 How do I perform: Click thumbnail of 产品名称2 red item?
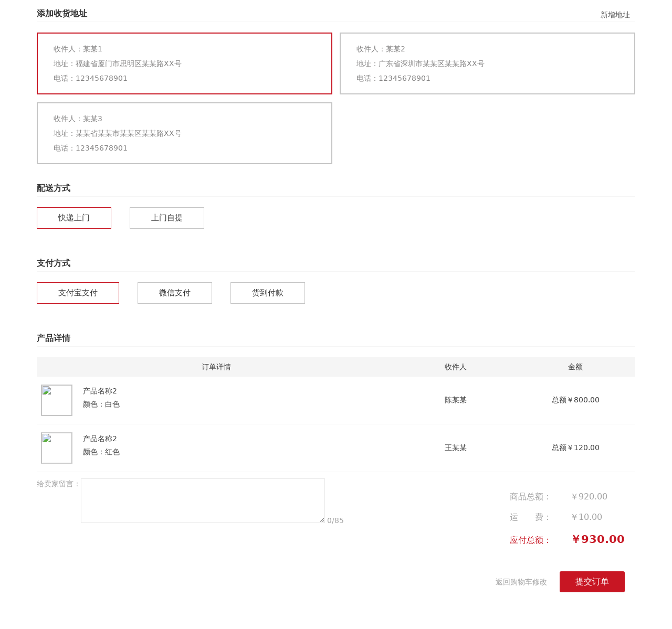(56, 448)
